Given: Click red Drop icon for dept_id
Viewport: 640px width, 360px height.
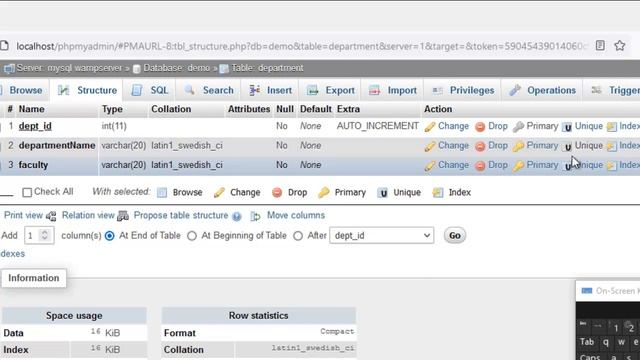Looking at the screenshot, I should click(x=480, y=127).
